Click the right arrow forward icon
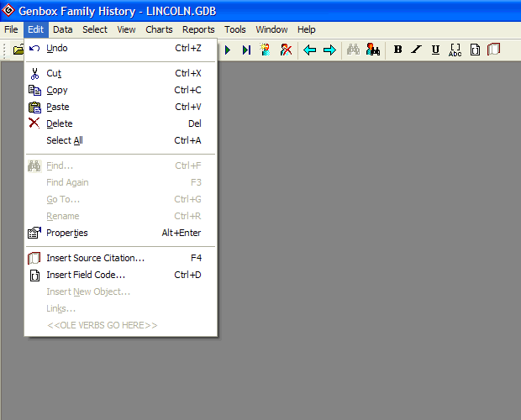 329,50
